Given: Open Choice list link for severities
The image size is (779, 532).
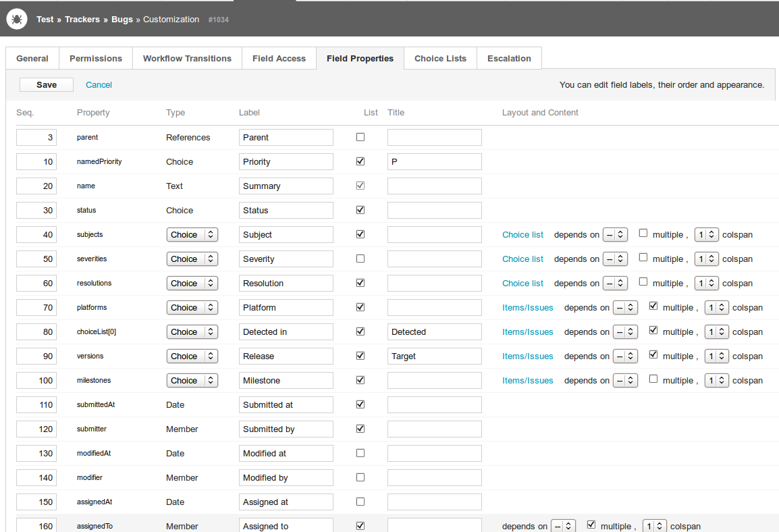Looking at the screenshot, I should (x=522, y=259).
